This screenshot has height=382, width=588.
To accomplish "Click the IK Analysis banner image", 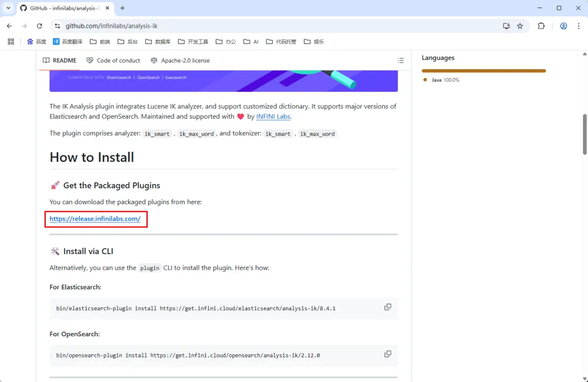I will 224,81.
